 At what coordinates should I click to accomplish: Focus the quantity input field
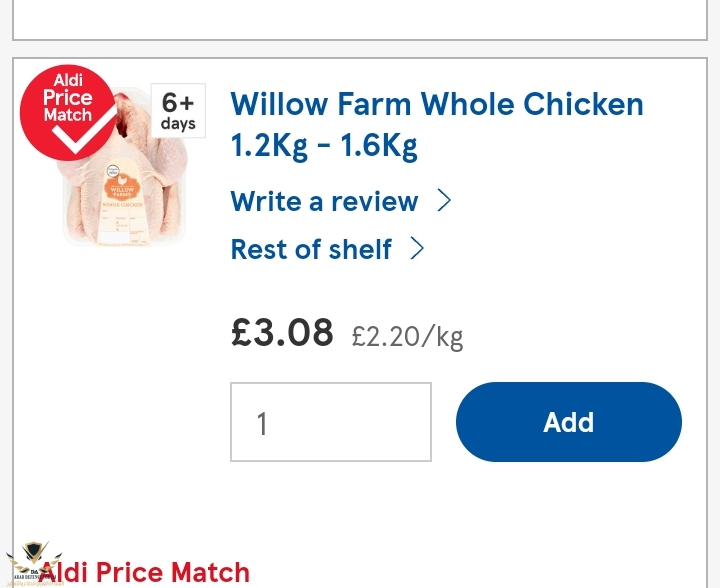pyautogui.click(x=331, y=422)
